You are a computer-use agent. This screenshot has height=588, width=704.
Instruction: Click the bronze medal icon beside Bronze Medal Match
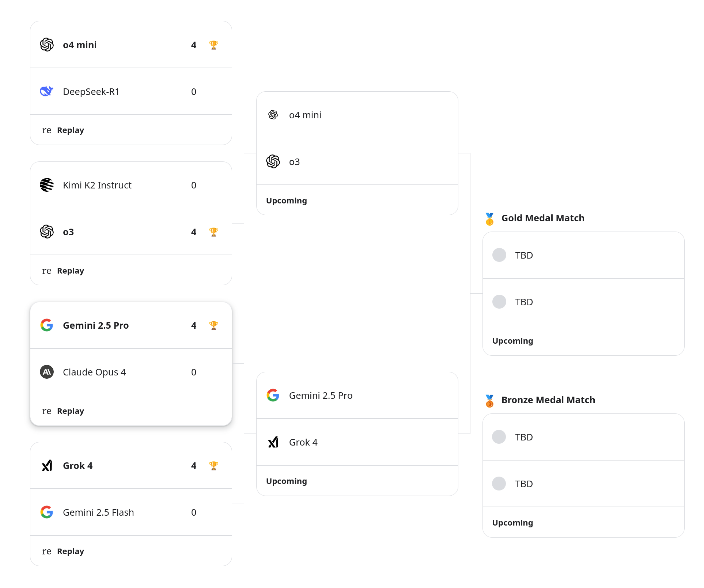[x=490, y=401]
